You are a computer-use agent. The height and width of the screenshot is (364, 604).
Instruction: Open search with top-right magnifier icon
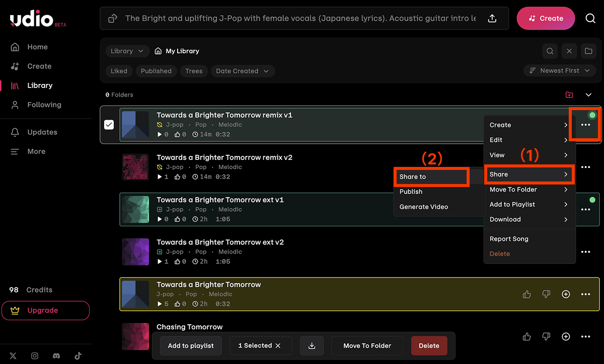[x=590, y=18]
